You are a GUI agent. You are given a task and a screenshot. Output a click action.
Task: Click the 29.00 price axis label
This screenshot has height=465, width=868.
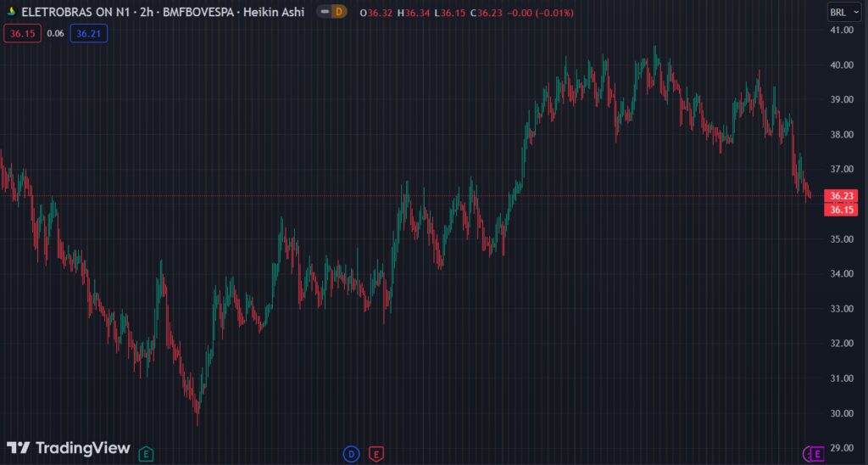tap(842, 448)
